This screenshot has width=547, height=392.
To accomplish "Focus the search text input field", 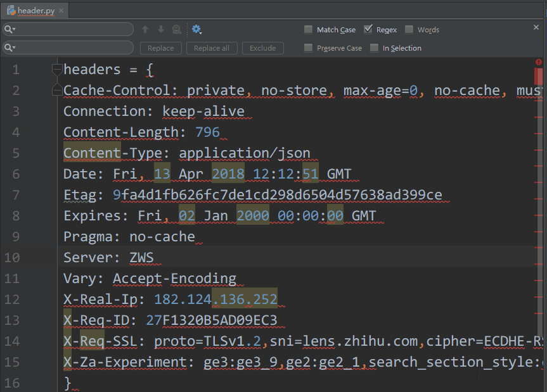I will 68,29.
